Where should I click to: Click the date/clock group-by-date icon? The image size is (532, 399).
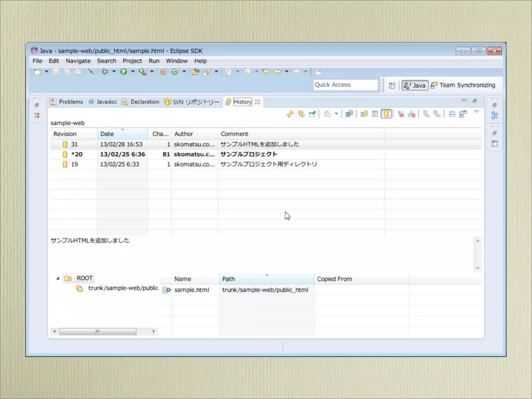click(x=349, y=114)
